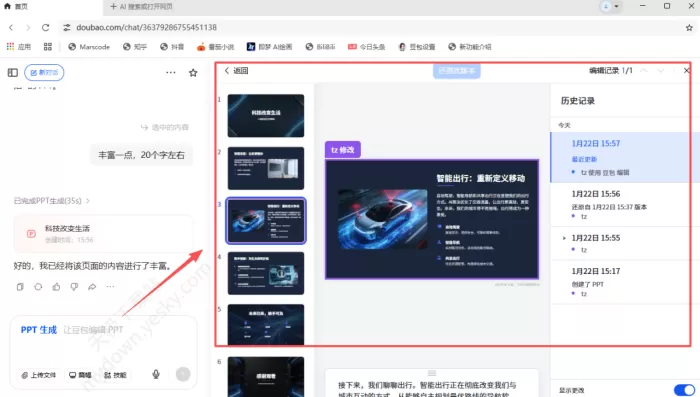Select slide 1 thumbnail 科技改变生活

266,116
